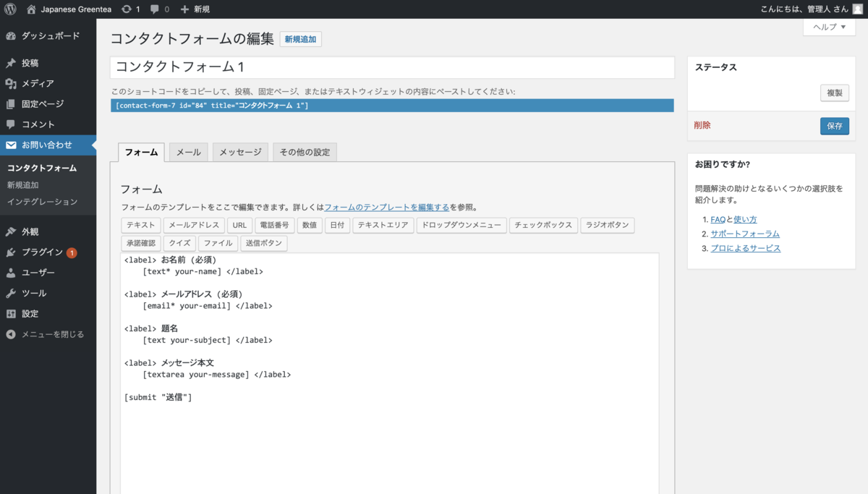Insert a URL tag
The image size is (868, 494).
click(x=239, y=225)
